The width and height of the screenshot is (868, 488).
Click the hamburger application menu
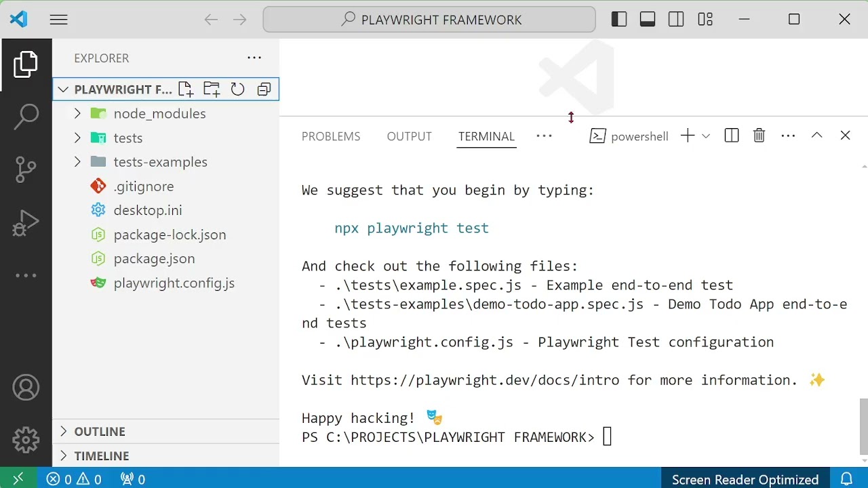(x=59, y=20)
